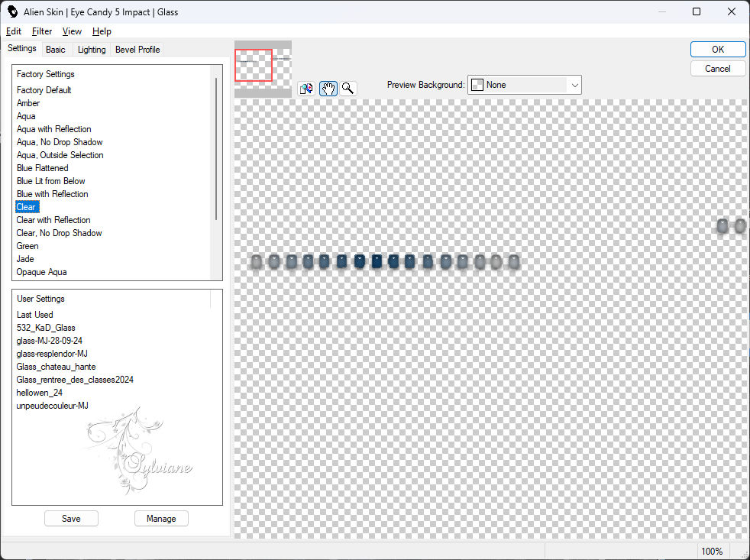Select glass-resplendor-MJ user setting
The width and height of the screenshot is (750, 560).
coord(52,353)
